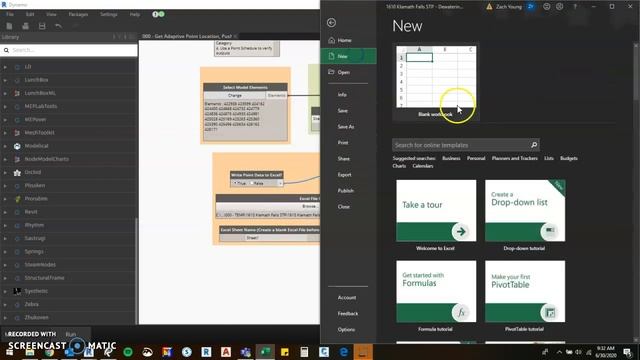Expand the MechToolkit library category
The image size is (640, 360).
pos(5,133)
